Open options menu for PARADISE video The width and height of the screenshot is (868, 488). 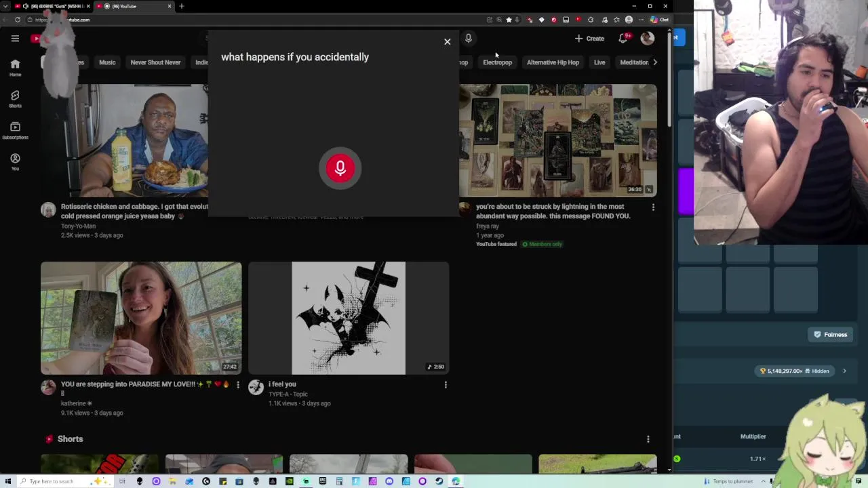(237, 385)
